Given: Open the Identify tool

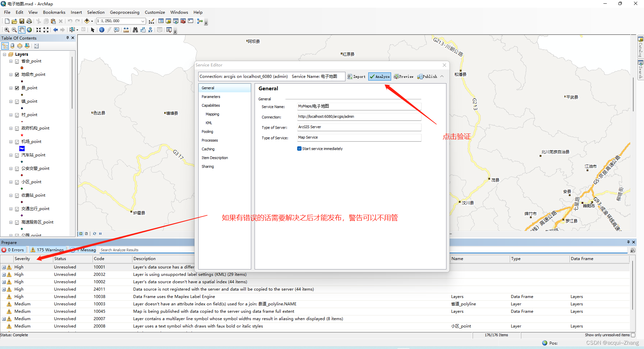Looking at the screenshot, I should 102,30.
